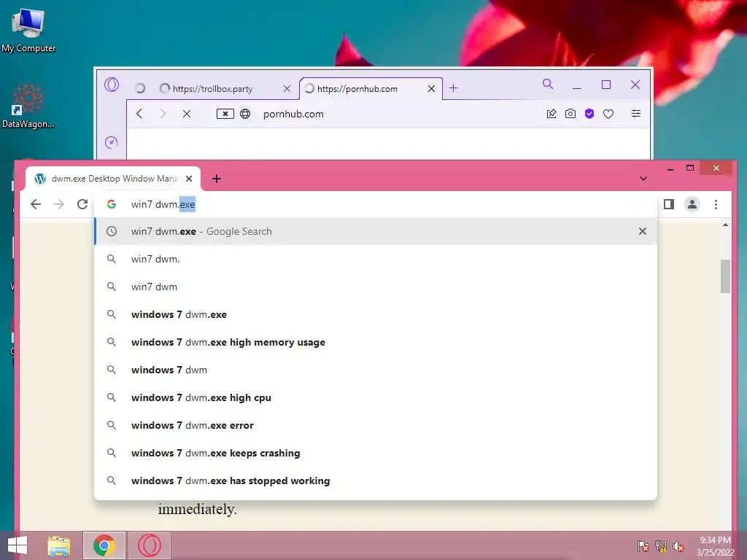
Task: Go back in the Opera window
Action: (139, 114)
